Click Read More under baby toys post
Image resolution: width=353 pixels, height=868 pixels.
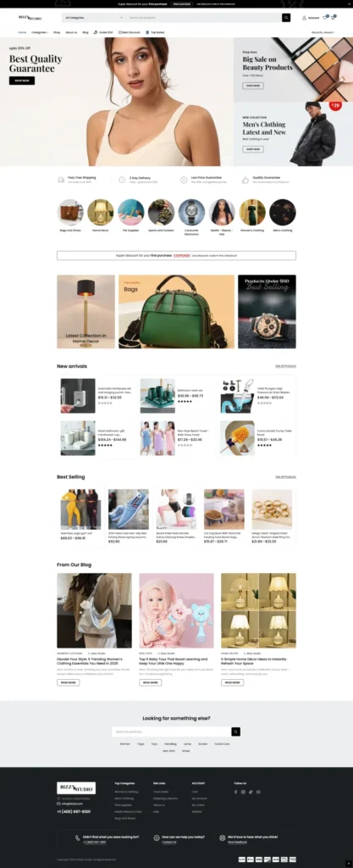coord(151,682)
